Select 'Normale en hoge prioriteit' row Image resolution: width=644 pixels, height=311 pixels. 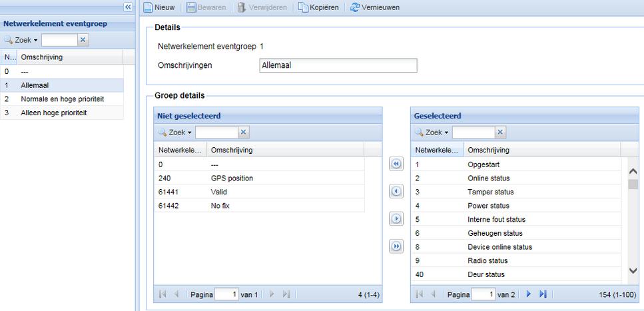[62, 99]
